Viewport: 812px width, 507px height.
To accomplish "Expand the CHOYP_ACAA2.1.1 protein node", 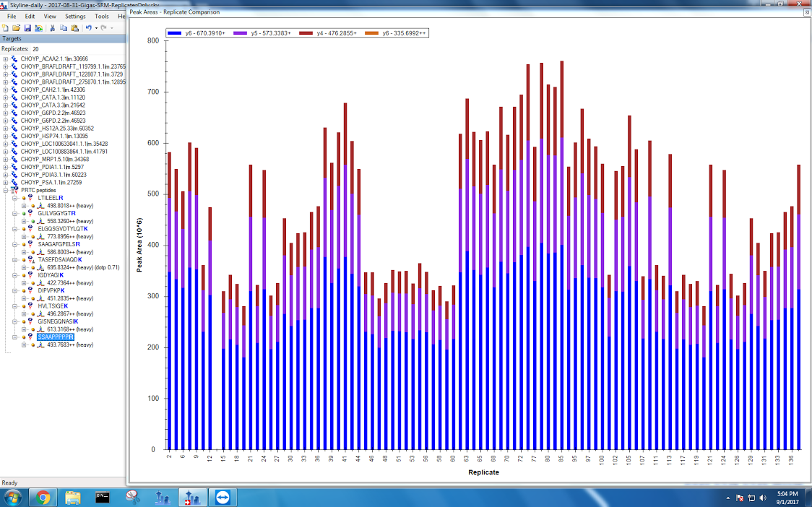I will click(6, 58).
